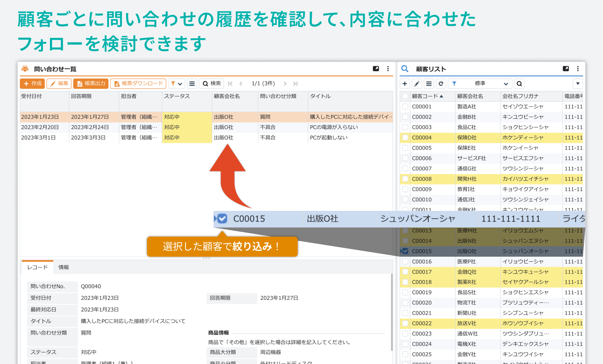
Task: Select the pencil edit icon in 顧客リスト toolbar
Action: [417, 83]
